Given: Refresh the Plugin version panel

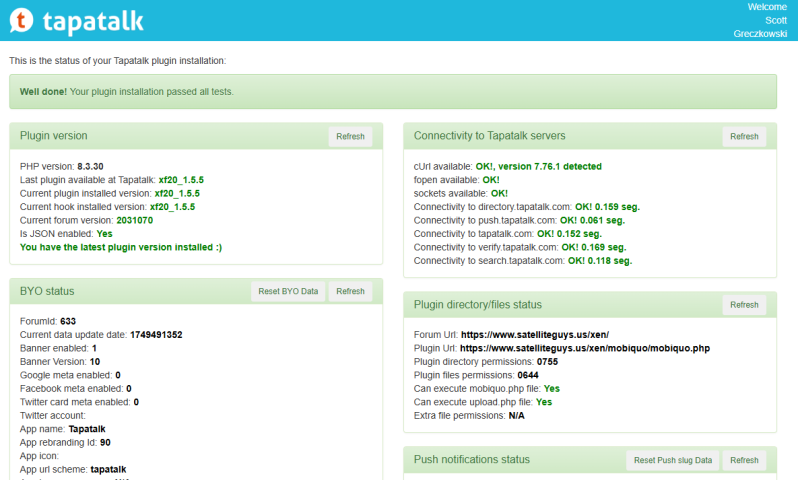Looking at the screenshot, I should pos(350,136).
